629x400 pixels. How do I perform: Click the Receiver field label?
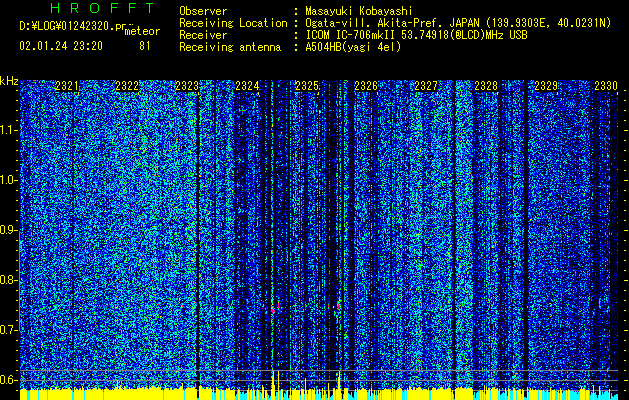203,35
